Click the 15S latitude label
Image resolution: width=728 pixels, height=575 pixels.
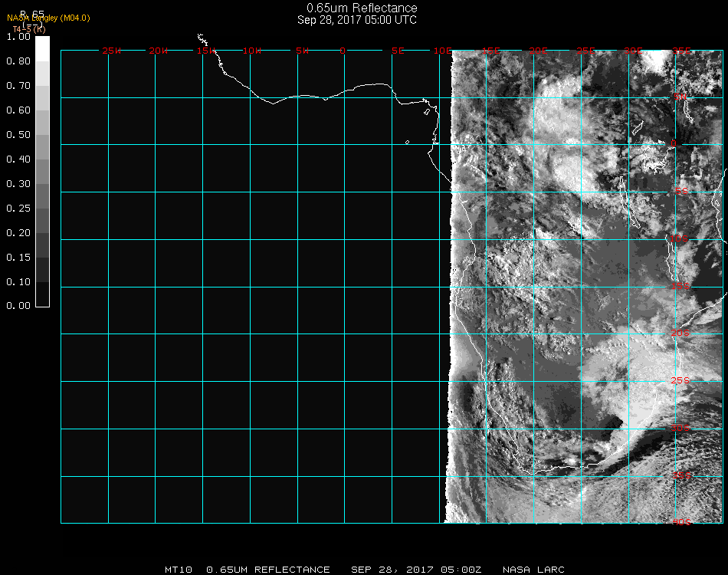coord(680,286)
